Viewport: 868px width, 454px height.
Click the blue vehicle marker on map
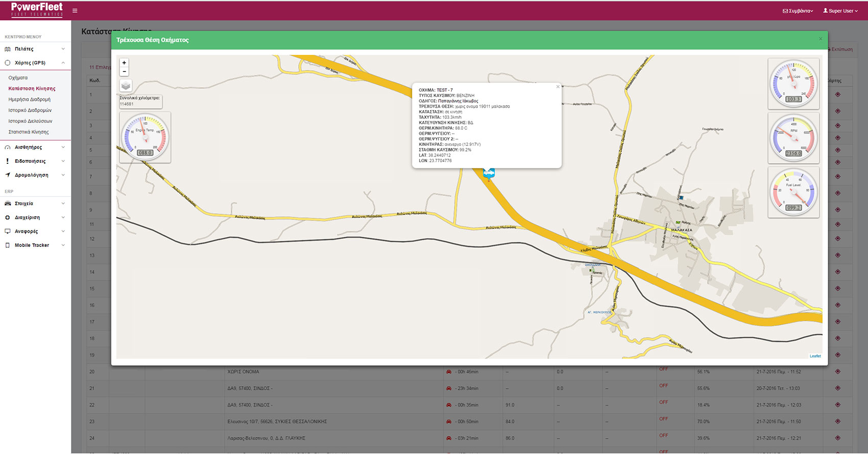(489, 173)
